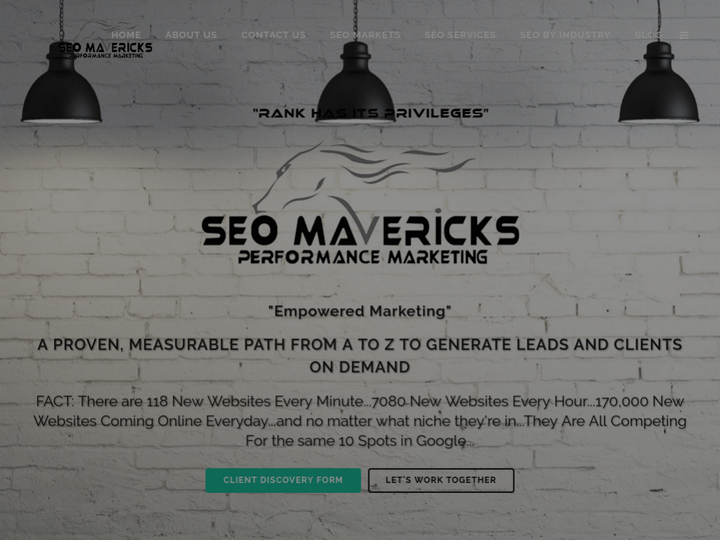Click the Client Discovery Form button
720x540 pixels.
pyautogui.click(x=283, y=480)
